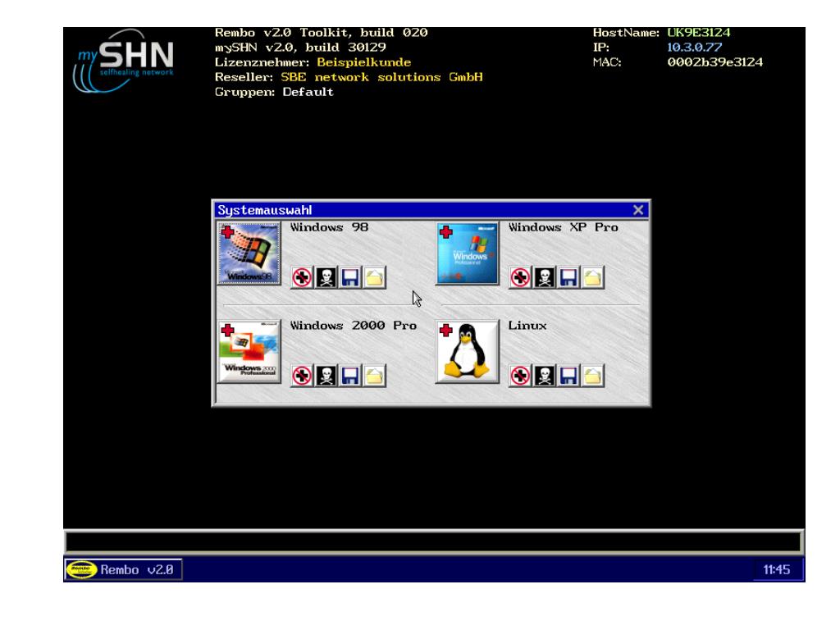Open the folder icon under Linux
The height and width of the screenshot is (630, 840).
592,376
